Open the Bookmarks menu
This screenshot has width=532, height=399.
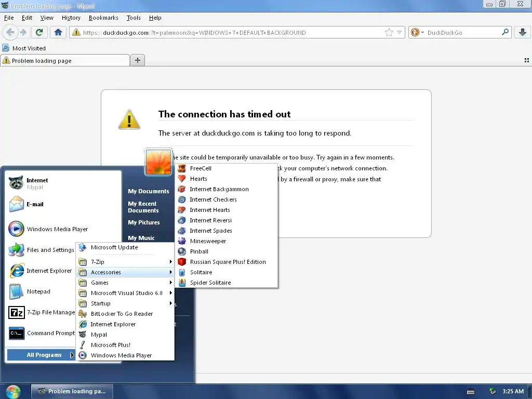click(x=103, y=18)
